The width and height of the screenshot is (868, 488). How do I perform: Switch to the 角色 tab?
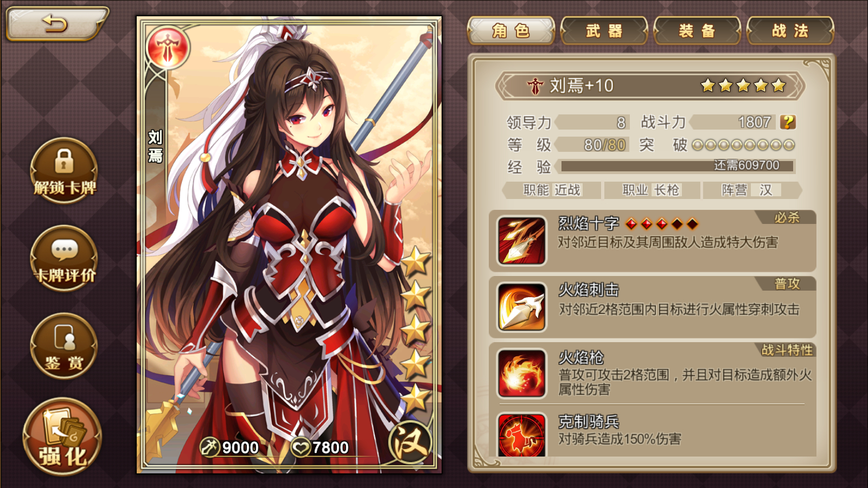click(x=511, y=30)
